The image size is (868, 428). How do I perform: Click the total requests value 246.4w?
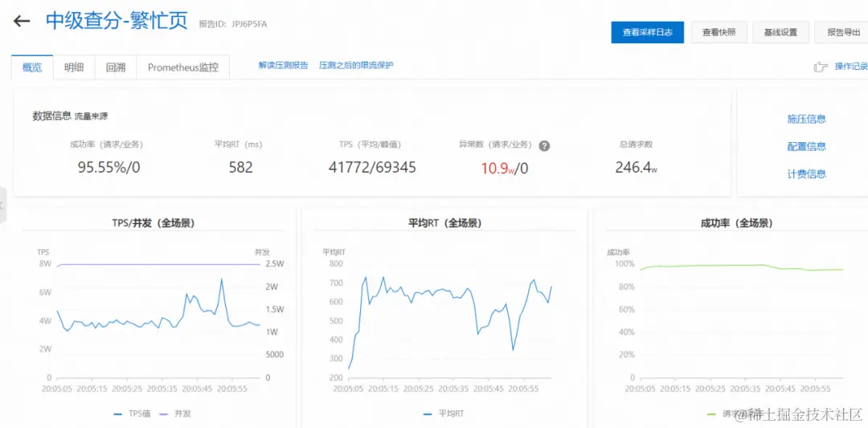pyautogui.click(x=636, y=168)
